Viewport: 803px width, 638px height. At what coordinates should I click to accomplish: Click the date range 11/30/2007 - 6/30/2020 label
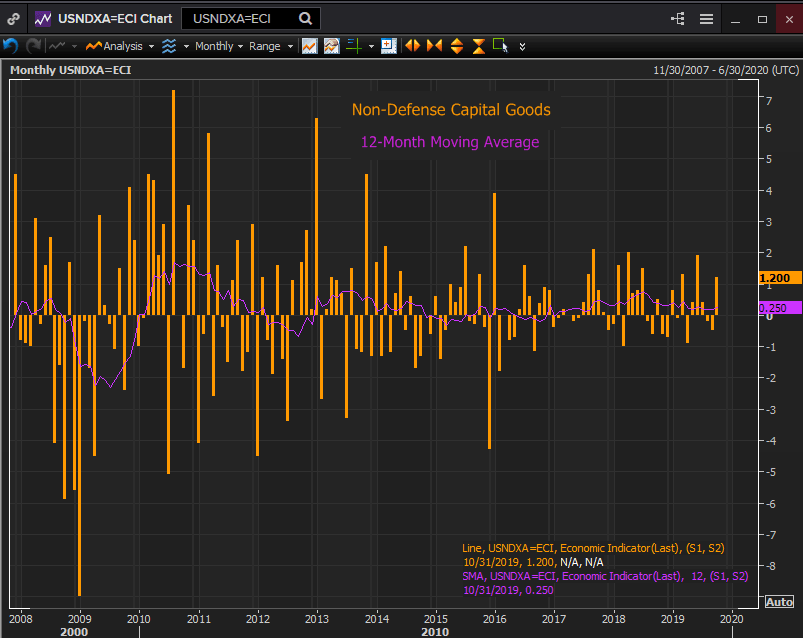point(724,70)
